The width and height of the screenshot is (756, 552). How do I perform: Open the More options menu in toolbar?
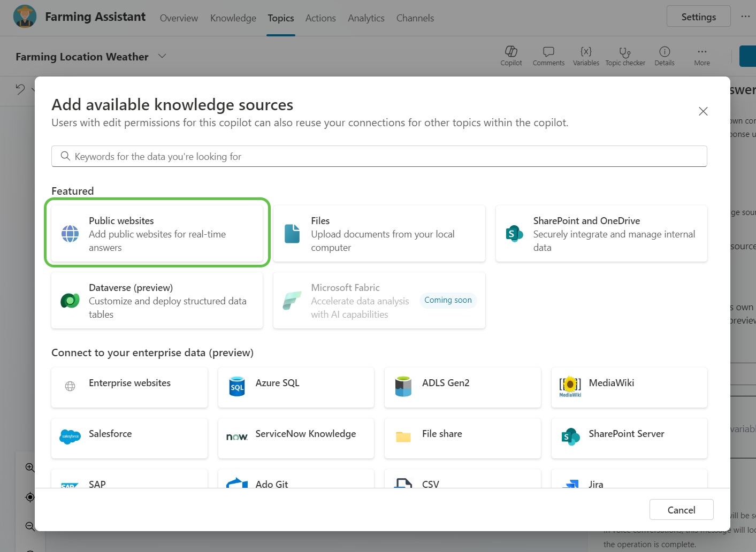point(702,56)
